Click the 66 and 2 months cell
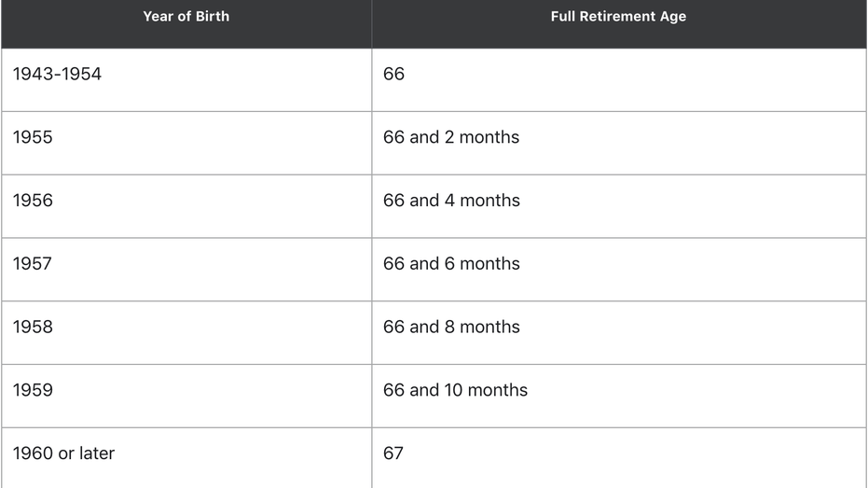The image size is (868, 488). click(x=619, y=143)
